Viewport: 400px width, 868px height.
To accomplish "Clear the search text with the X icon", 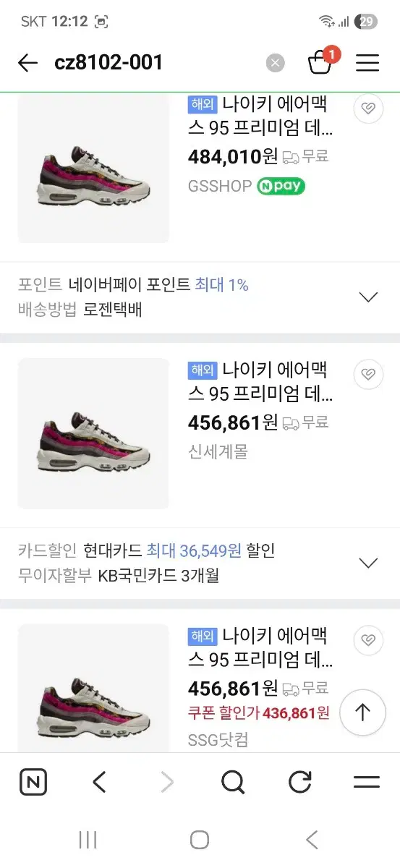I will pos(275,63).
